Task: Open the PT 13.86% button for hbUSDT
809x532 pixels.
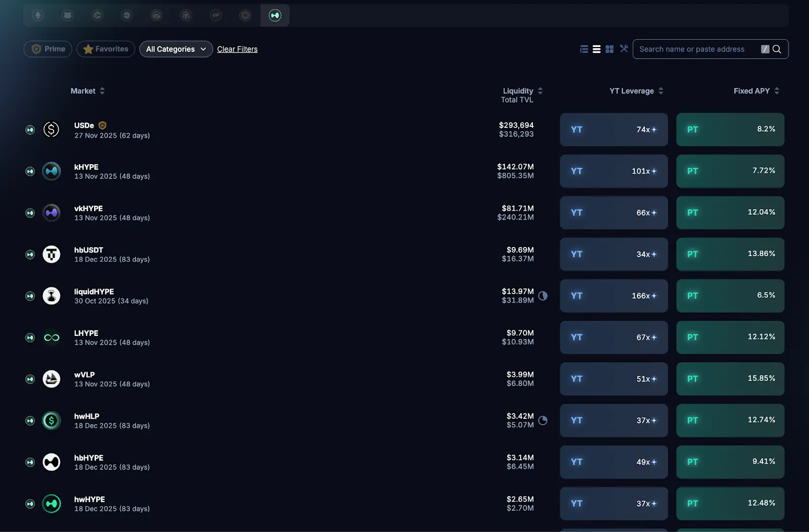Action: coord(730,254)
